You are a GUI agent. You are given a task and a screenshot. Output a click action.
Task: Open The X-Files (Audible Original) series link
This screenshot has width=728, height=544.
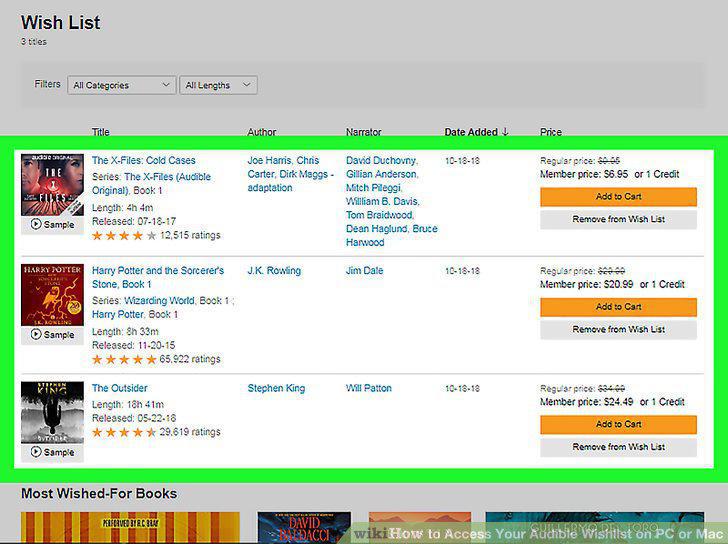click(x=151, y=183)
